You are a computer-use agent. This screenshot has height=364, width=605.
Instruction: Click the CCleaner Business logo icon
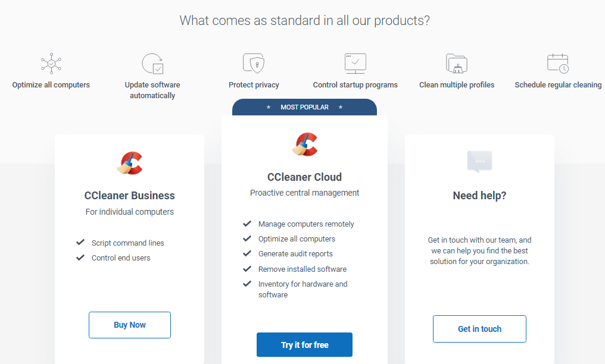[x=130, y=163]
